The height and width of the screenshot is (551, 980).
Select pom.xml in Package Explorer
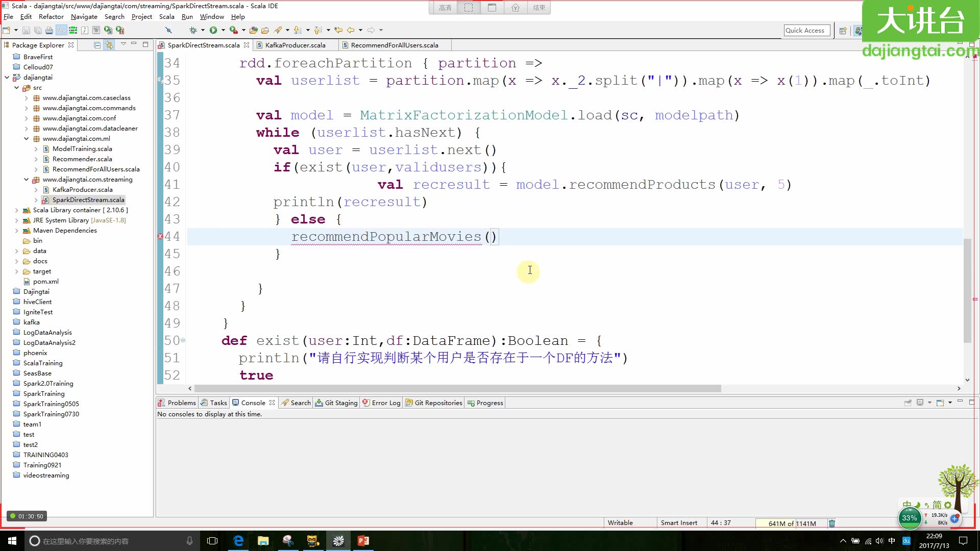tap(45, 282)
